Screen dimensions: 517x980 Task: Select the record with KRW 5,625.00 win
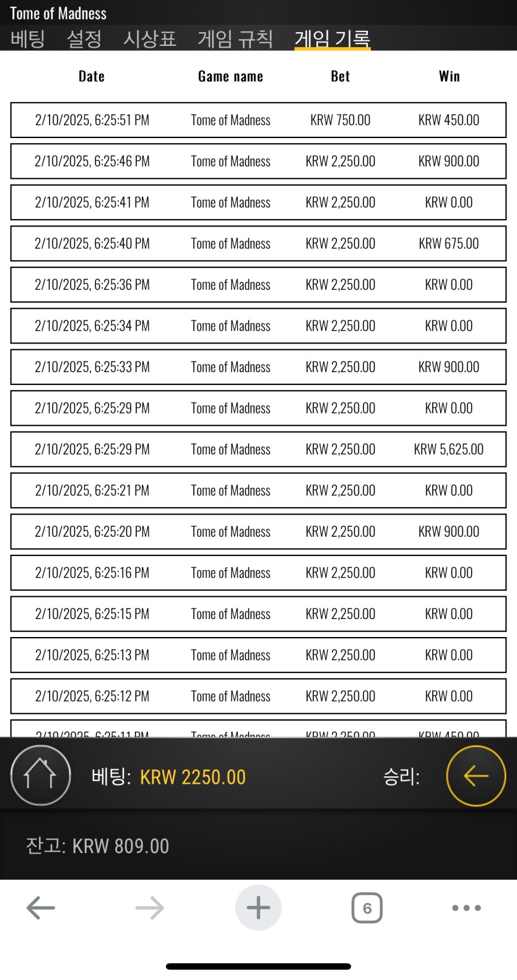(258, 449)
